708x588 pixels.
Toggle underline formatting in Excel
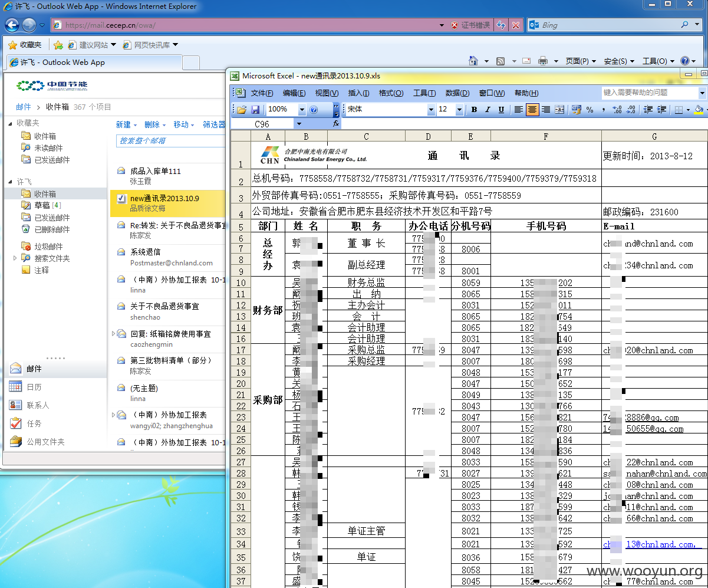pyautogui.click(x=501, y=110)
